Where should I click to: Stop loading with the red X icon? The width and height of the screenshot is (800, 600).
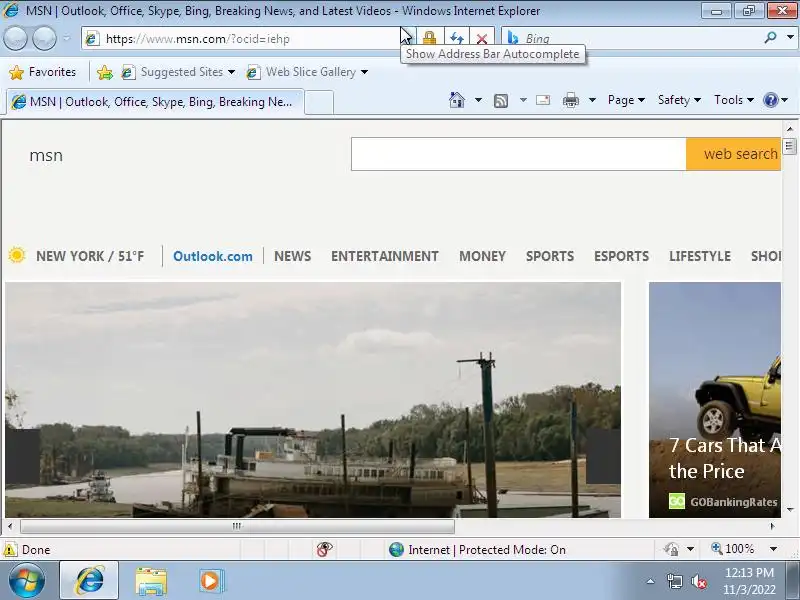click(482, 38)
